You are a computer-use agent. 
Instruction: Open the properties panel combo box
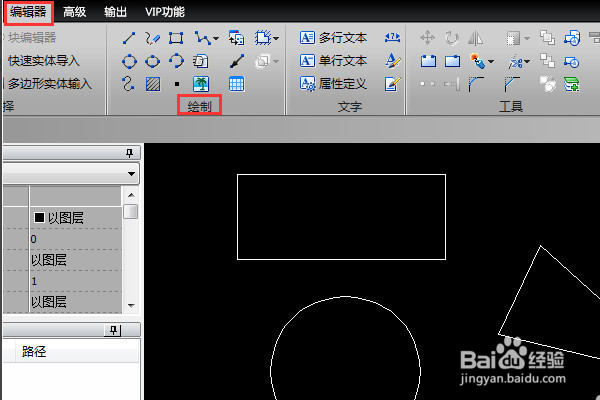click(x=71, y=174)
